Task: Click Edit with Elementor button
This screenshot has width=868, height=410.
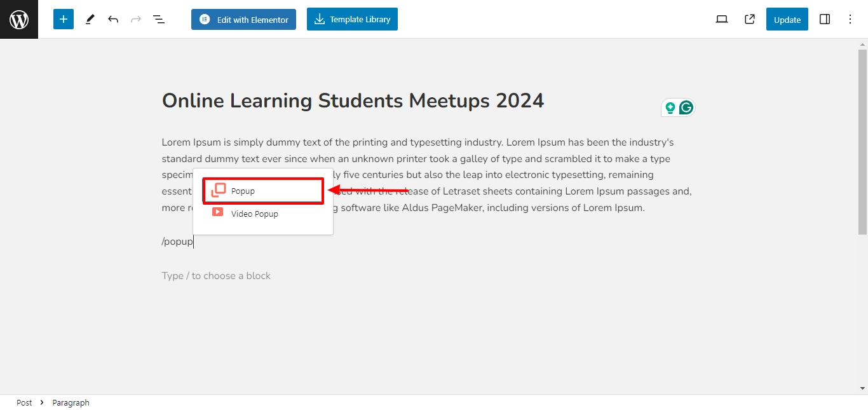Action: click(243, 19)
